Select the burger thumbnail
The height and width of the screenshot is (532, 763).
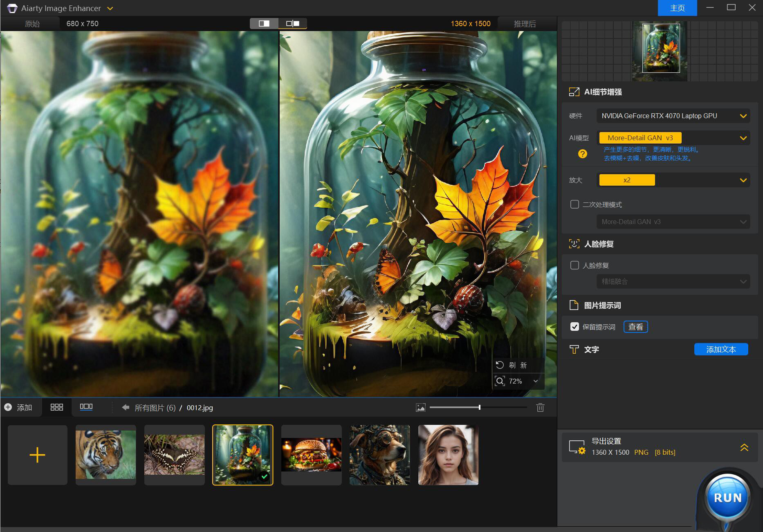click(312, 455)
